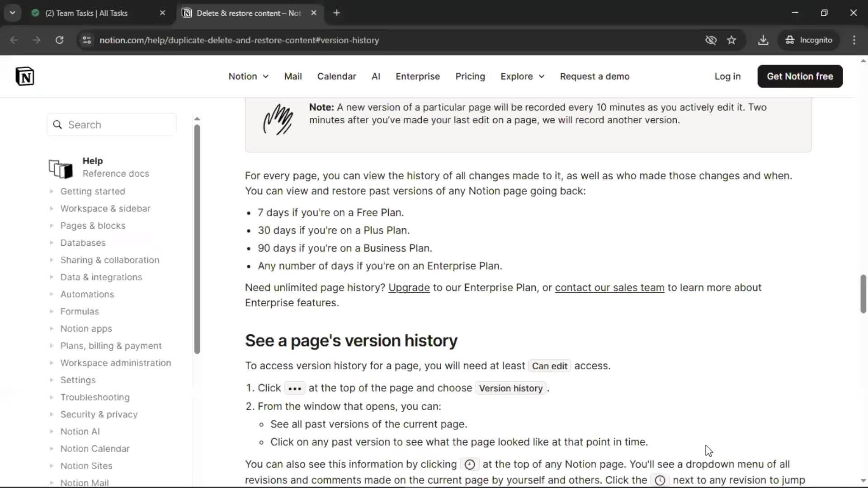Expand Pages & blocks section
Screen dimensions: 868x488
[x=93, y=226]
